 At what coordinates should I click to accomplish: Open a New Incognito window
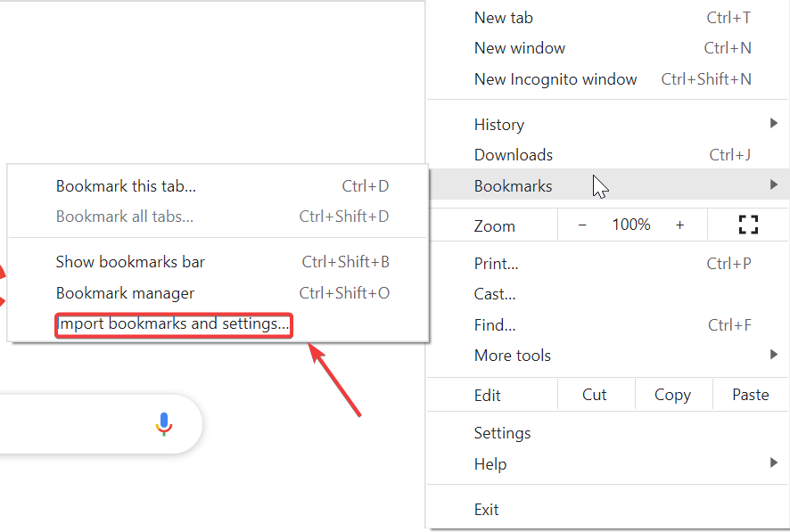(x=555, y=79)
